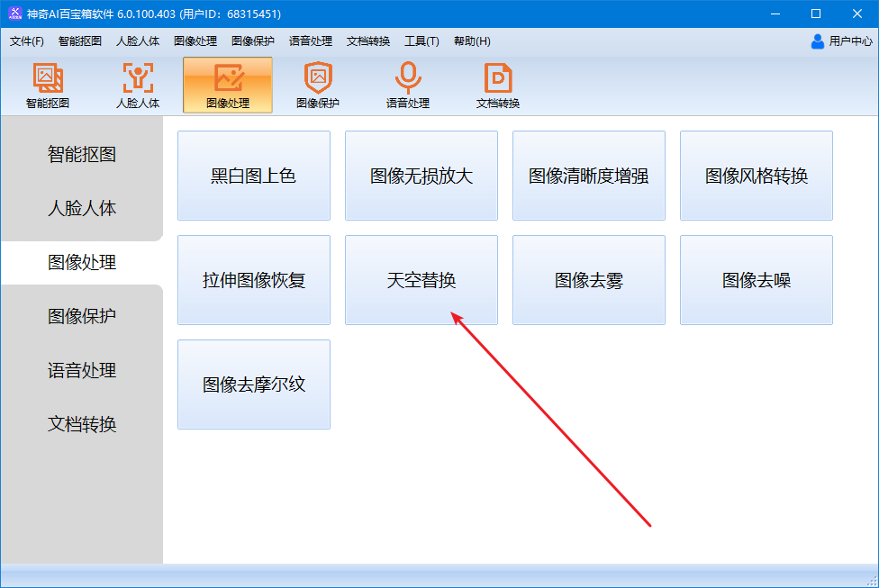The height and width of the screenshot is (588, 879).
Task: Expand the 帮助(H) menu
Action: 472,41
